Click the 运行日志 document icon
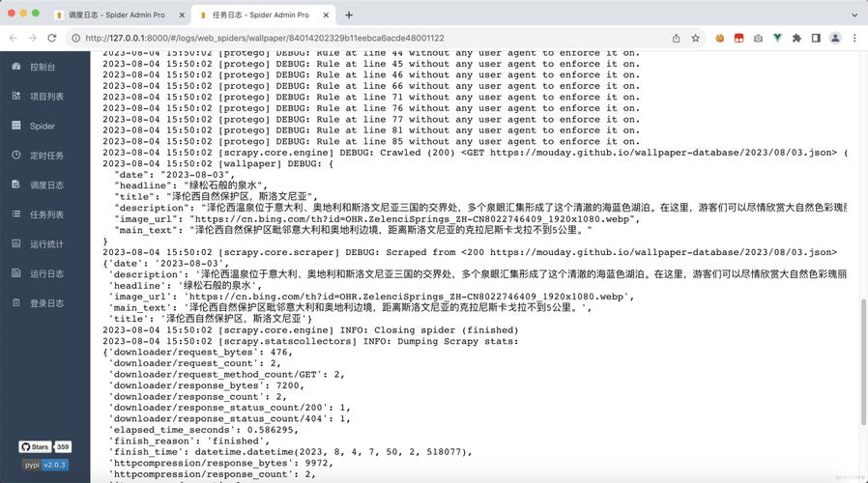The height and width of the screenshot is (483, 868). coord(16,272)
